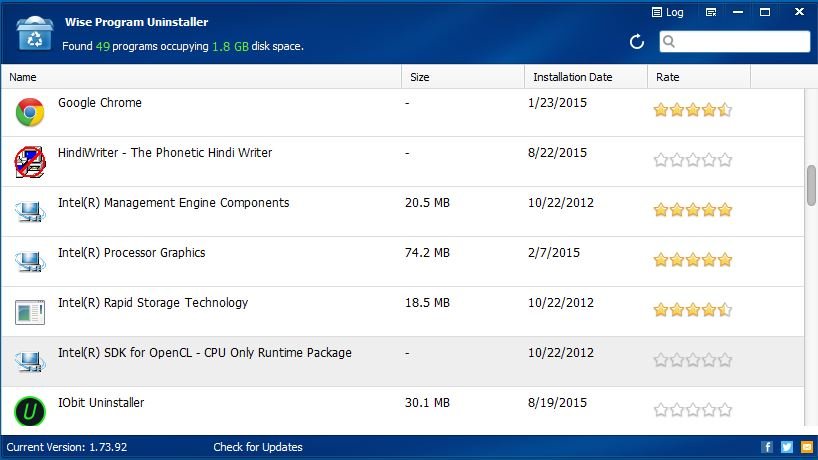
Task: Click the Twitter icon in status bar
Action: (787, 447)
